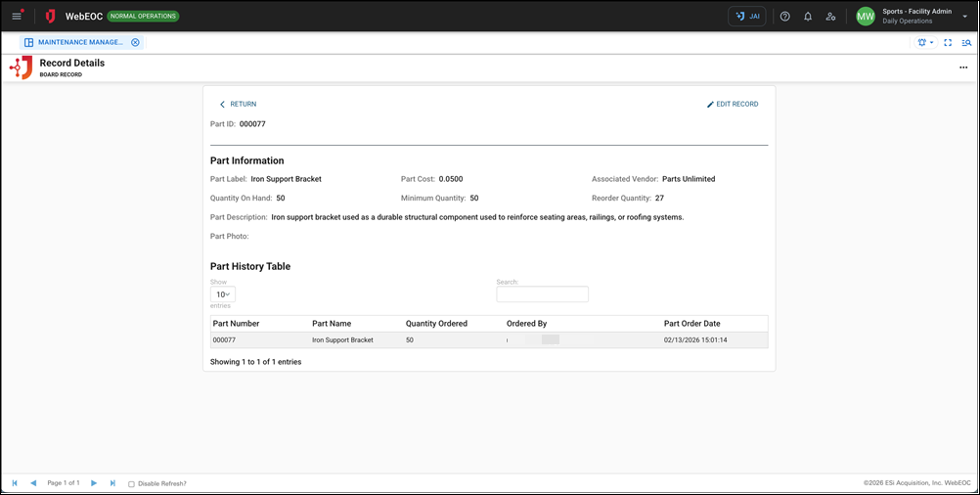Click Edit Record
This screenshot has height=495, width=980.
733,104
